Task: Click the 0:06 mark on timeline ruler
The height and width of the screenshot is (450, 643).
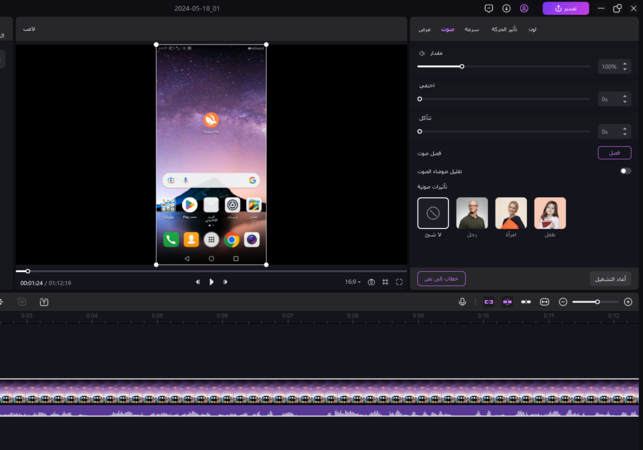Action: 222,315
